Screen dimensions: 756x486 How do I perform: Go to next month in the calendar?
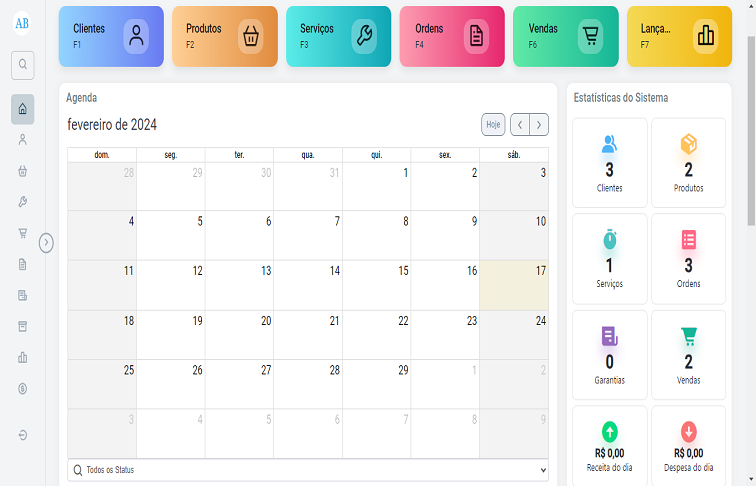click(539, 124)
